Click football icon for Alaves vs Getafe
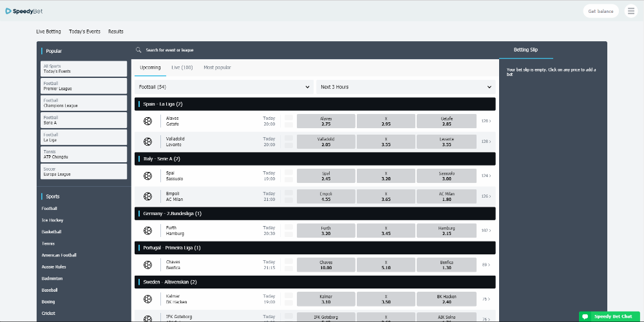644x322 pixels. [x=147, y=121]
